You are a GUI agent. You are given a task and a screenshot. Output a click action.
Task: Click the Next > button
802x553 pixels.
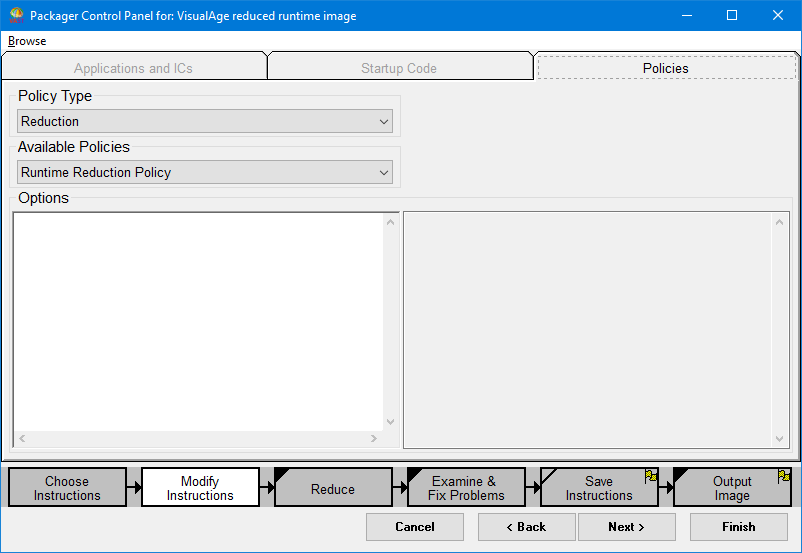(626, 527)
